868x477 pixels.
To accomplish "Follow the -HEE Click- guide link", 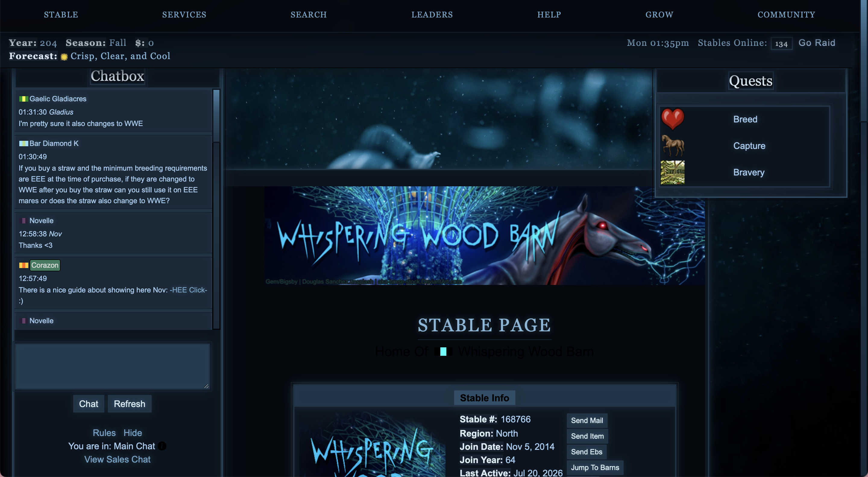I will point(188,290).
